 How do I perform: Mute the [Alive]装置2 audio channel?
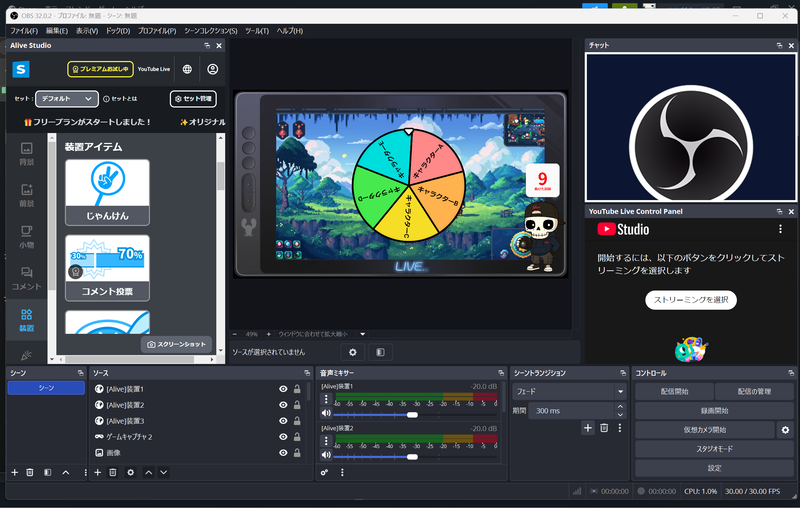(327, 455)
